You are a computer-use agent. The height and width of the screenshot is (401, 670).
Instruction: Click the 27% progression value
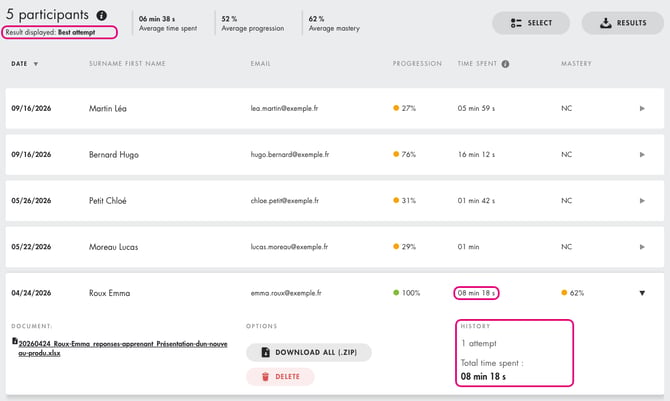408,109
